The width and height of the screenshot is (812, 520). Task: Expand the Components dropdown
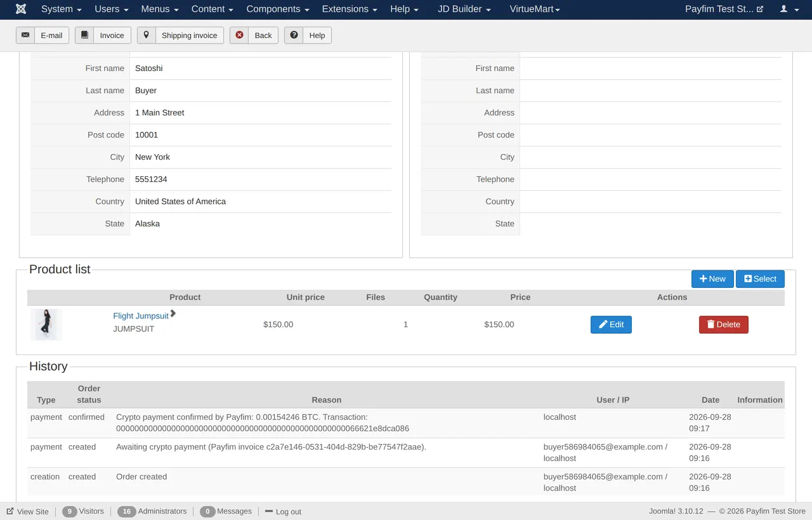point(278,10)
